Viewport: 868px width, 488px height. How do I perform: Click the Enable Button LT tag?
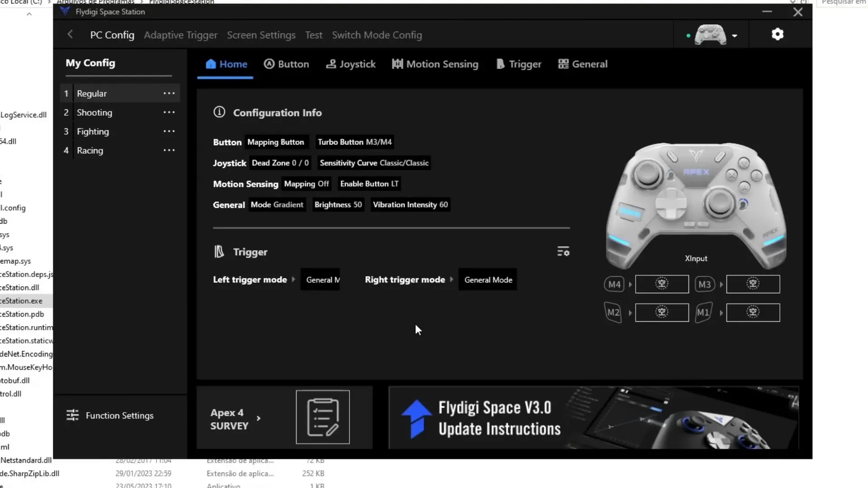(369, 184)
